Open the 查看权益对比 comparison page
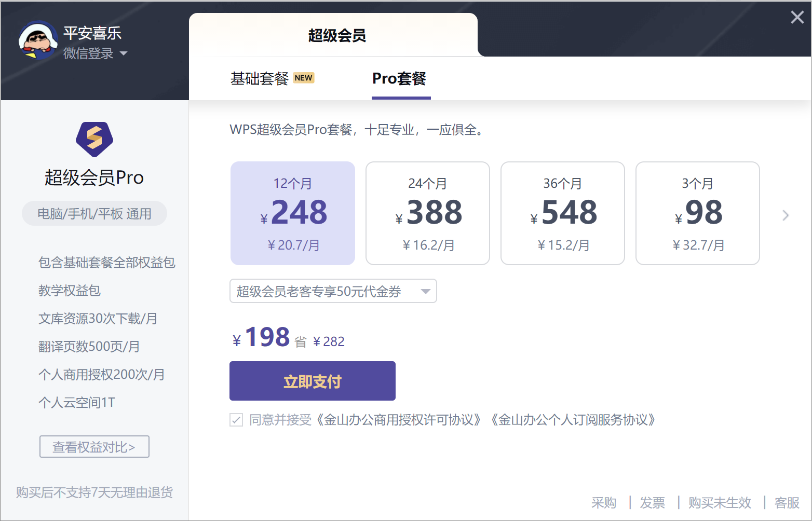The height and width of the screenshot is (521, 812). pos(94,446)
